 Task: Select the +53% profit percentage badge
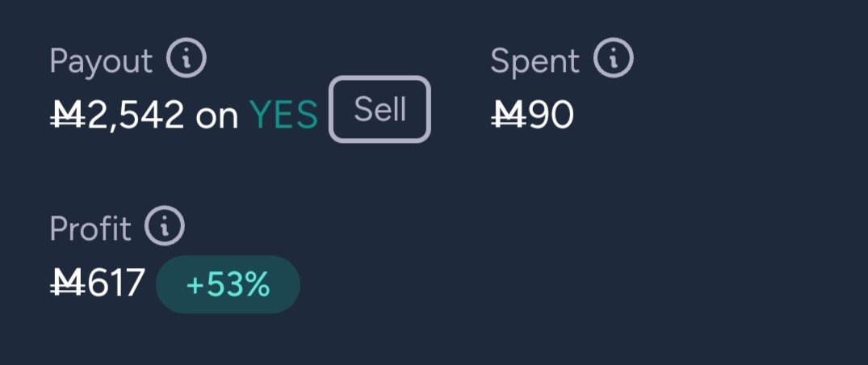(x=228, y=284)
